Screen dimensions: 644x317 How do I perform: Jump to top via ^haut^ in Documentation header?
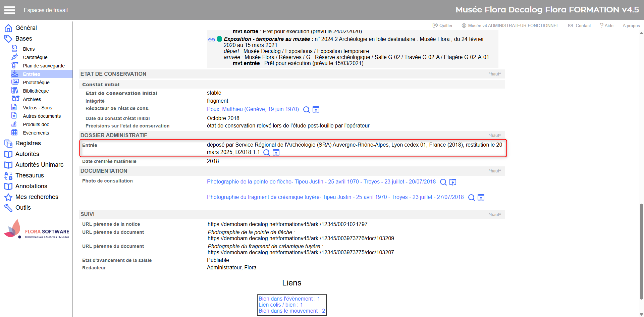pos(494,171)
